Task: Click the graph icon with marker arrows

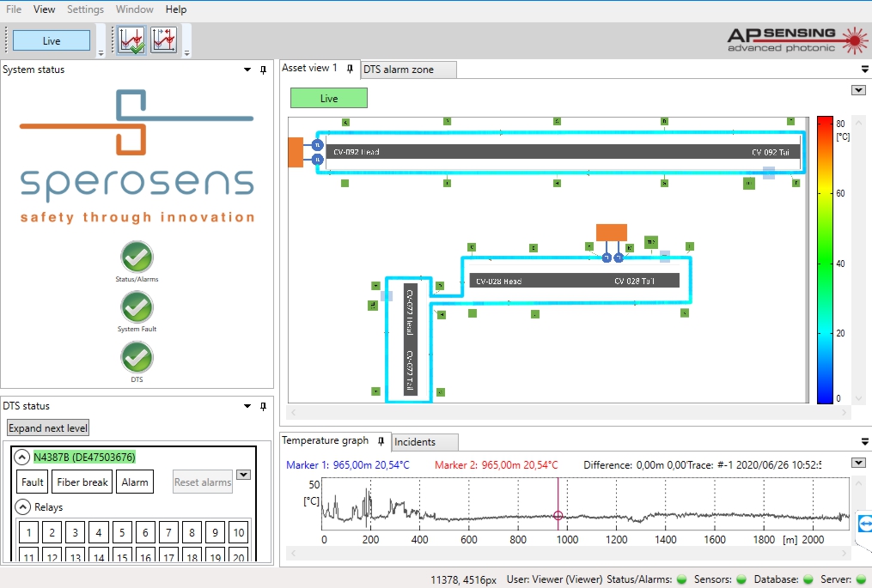Action: click(164, 40)
